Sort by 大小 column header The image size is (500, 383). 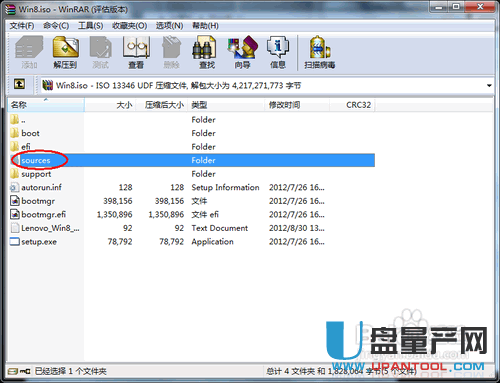point(110,105)
